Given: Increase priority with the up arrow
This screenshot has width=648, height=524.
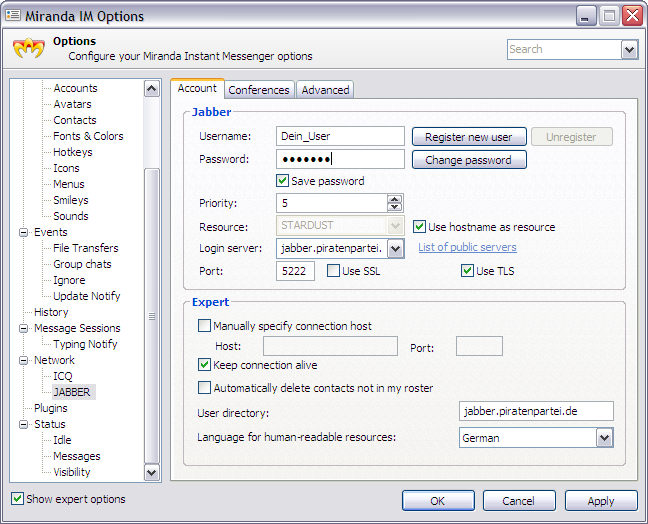Looking at the screenshot, I should [395, 198].
